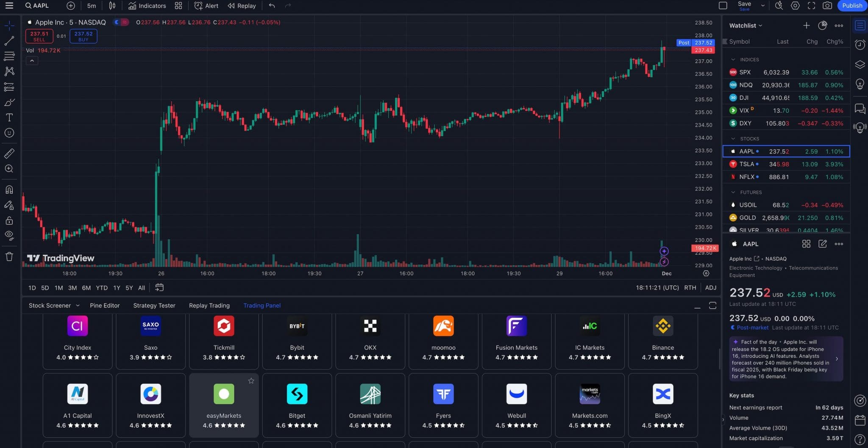Favorite the easyMarkets broker star
Screen dimensions: 868x448
[x=251, y=381]
